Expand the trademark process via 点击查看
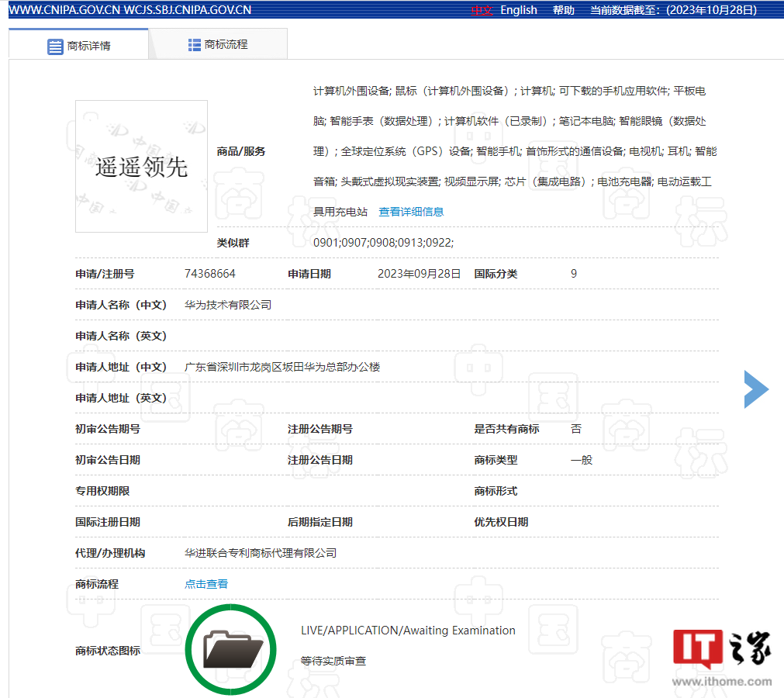 tap(205, 583)
